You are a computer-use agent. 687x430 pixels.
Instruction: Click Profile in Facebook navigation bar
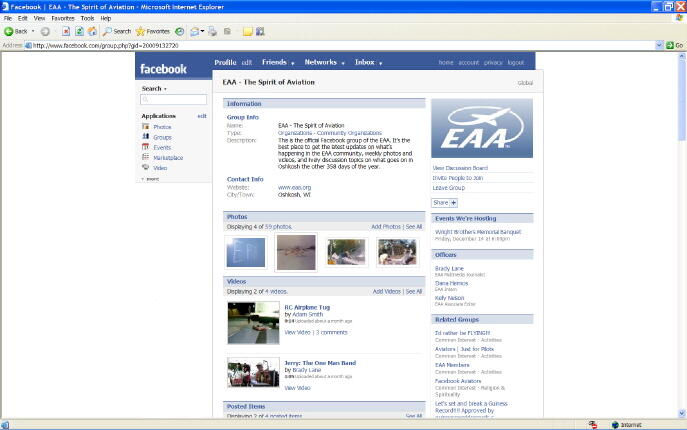click(225, 62)
